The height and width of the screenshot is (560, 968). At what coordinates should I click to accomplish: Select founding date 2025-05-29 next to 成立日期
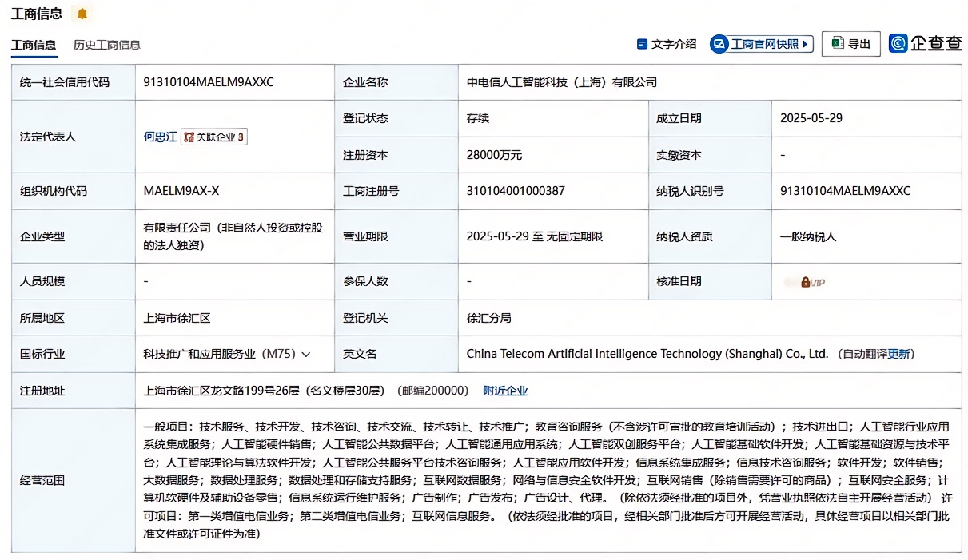point(811,118)
